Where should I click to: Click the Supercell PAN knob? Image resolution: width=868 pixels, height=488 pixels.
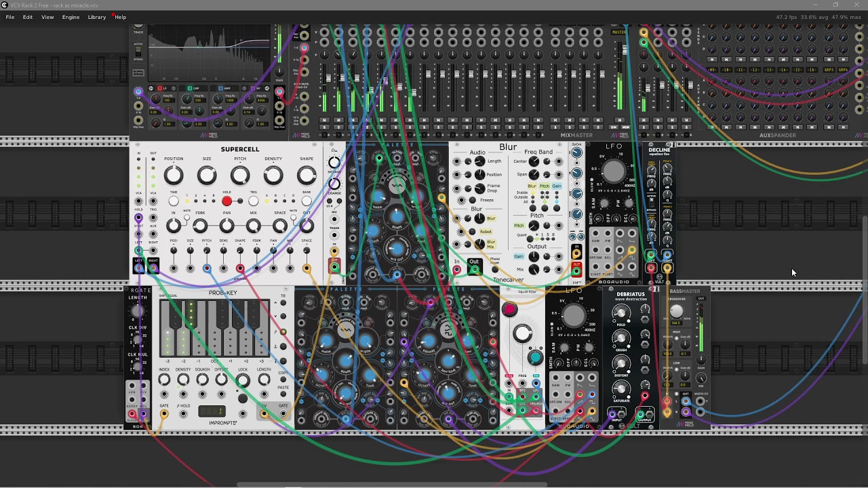click(226, 226)
